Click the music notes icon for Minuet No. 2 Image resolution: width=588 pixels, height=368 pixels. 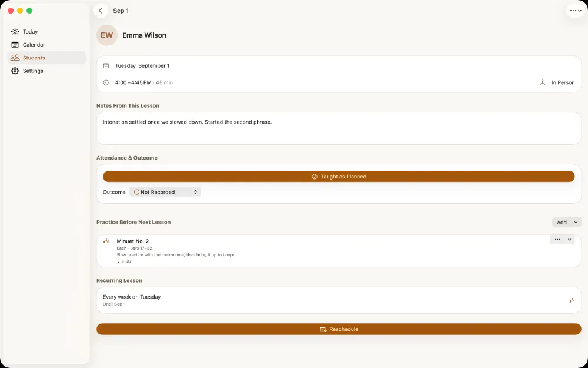(x=106, y=241)
